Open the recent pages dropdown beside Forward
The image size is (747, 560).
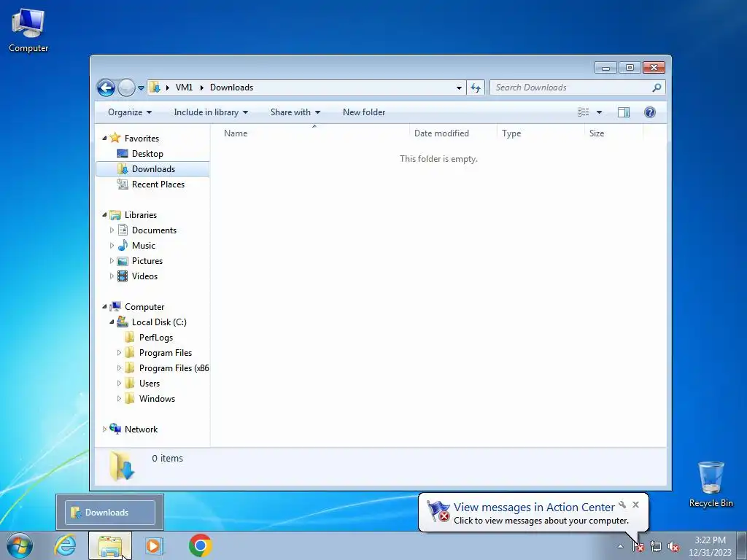[141, 87]
